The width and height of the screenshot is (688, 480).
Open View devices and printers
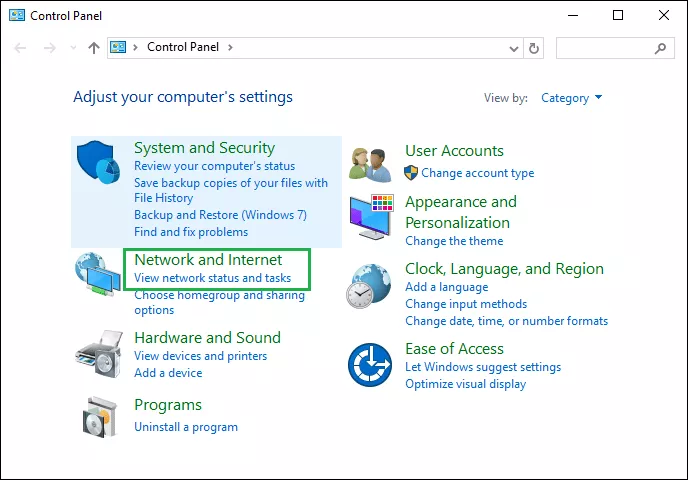coord(201,356)
